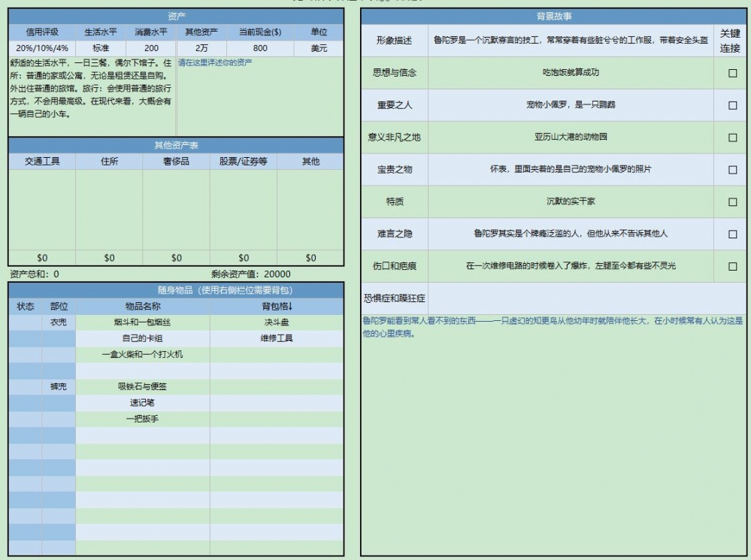Image resolution: width=751 pixels, height=560 pixels.
Task: Click the 形象描述 description text about 鲁陀罗
Action: click(571, 41)
